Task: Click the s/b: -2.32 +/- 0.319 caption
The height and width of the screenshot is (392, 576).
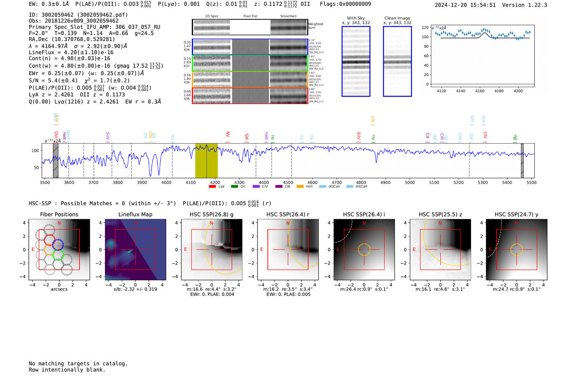Action: pyautogui.click(x=135, y=289)
